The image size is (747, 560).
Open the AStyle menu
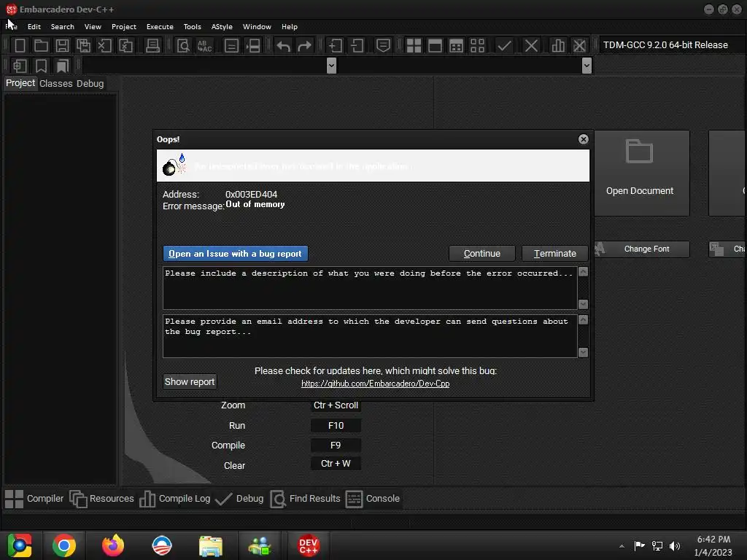coord(222,27)
